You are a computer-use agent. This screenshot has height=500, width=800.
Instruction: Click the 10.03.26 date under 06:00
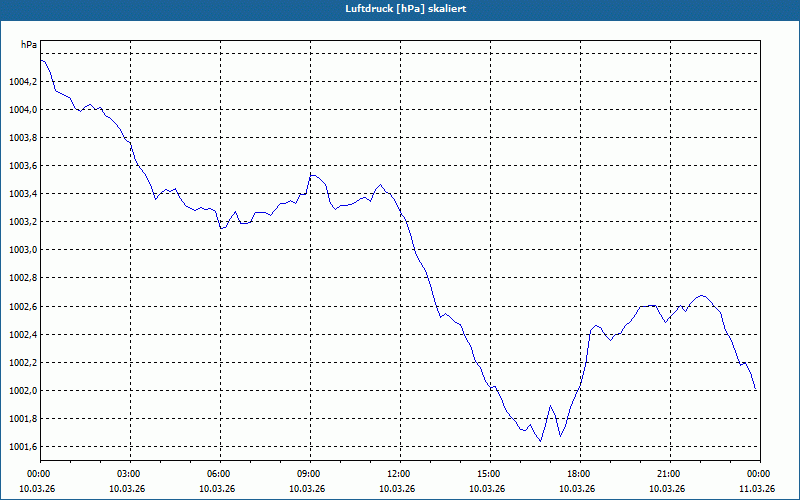[x=217, y=489]
